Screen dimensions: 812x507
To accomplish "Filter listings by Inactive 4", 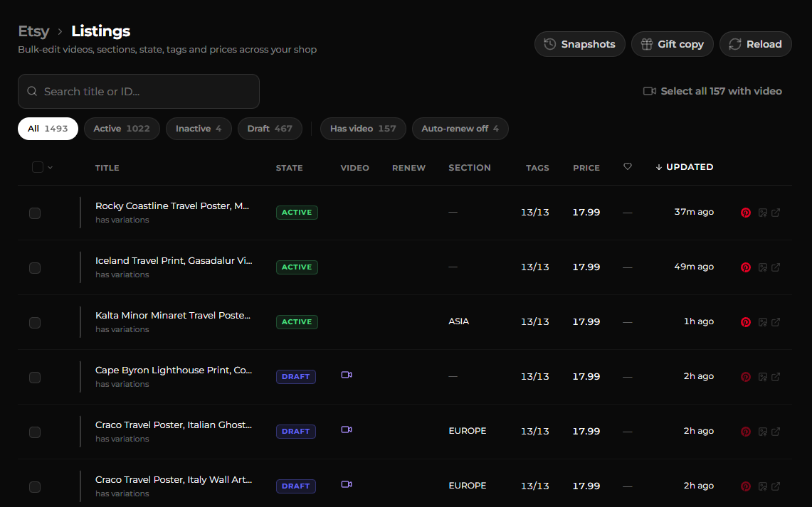I will (199, 129).
